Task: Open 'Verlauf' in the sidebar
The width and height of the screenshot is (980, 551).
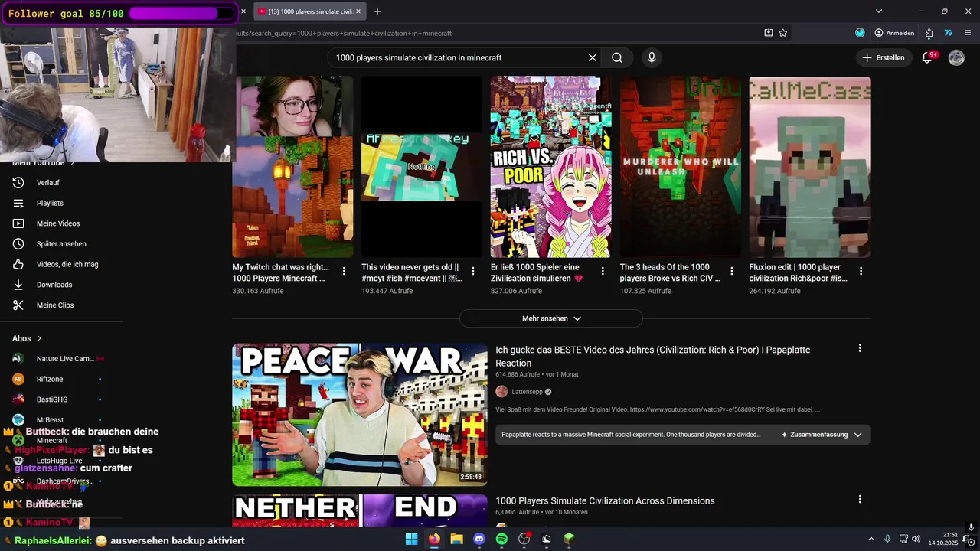Action: pos(61,183)
